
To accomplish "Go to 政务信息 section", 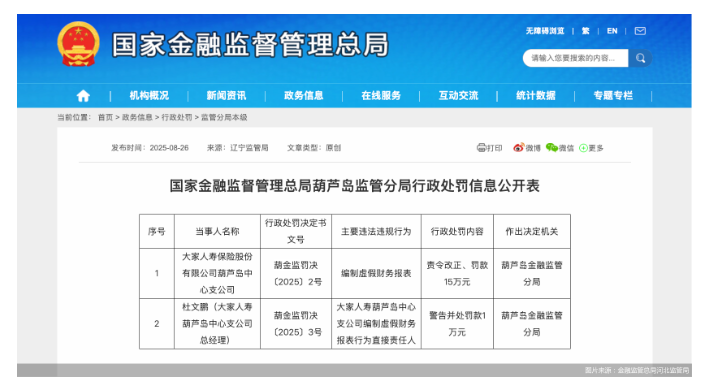I will pyautogui.click(x=303, y=96).
